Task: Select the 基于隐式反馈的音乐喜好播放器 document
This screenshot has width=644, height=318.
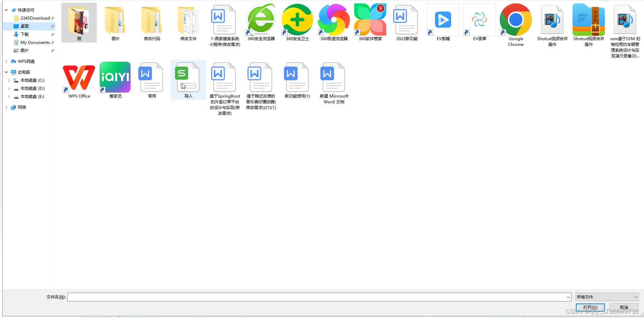Action: (x=261, y=86)
